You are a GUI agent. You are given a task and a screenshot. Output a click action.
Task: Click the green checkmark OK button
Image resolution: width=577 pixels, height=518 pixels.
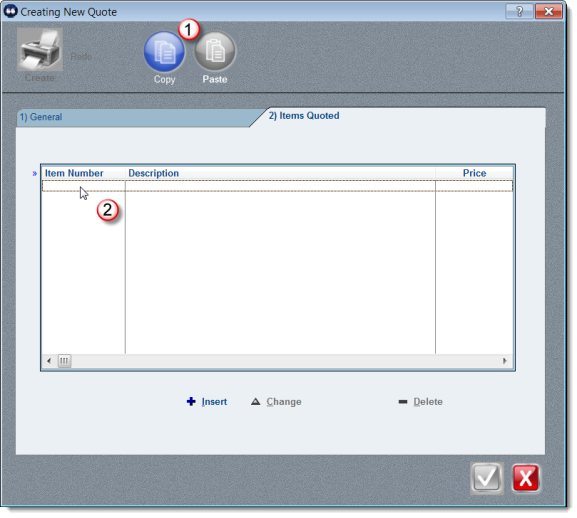[486, 478]
